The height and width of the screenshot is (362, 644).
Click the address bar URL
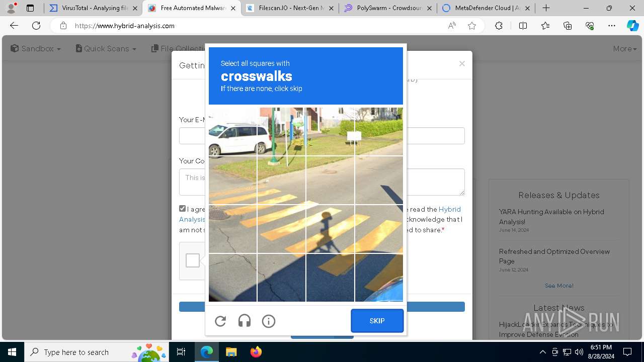click(125, 26)
